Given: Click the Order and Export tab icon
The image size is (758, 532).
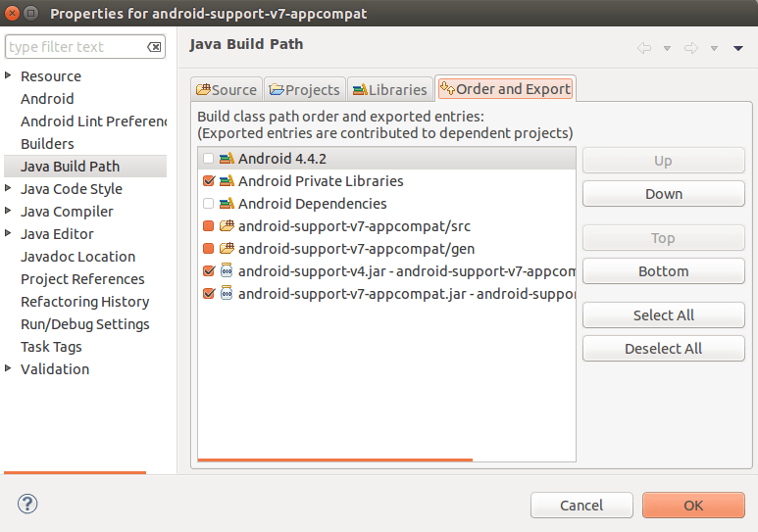Looking at the screenshot, I should (x=448, y=88).
